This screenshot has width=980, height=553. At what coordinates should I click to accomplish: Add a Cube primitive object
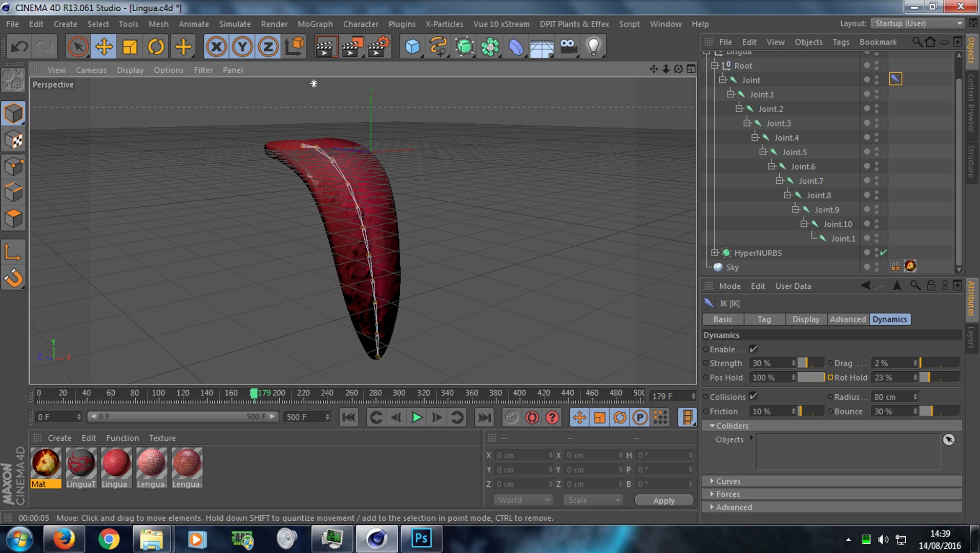tap(412, 47)
